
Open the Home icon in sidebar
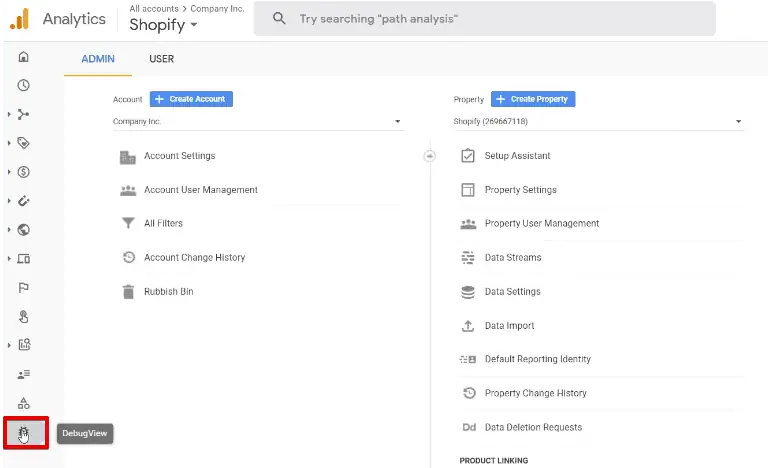click(24, 57)
